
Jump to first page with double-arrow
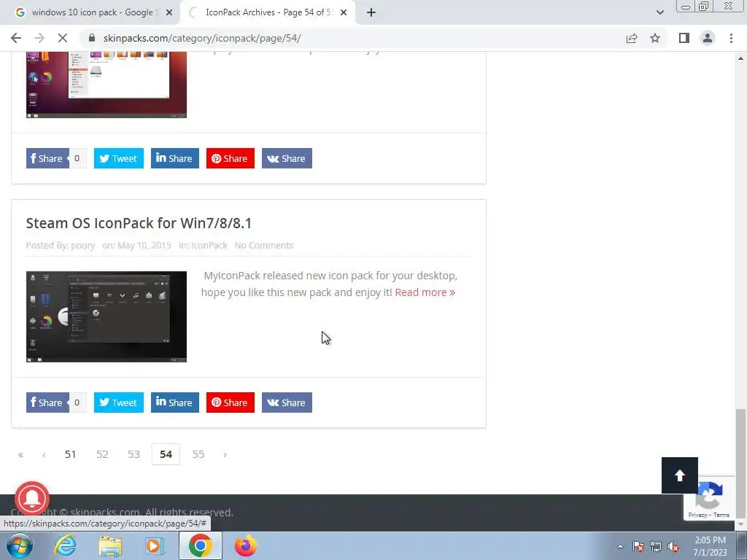coord(20,455)
